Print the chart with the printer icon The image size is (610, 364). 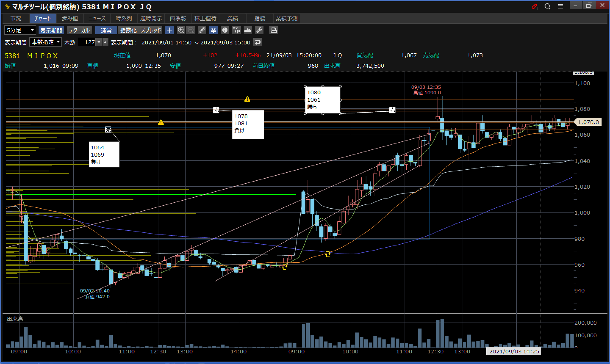273,30
